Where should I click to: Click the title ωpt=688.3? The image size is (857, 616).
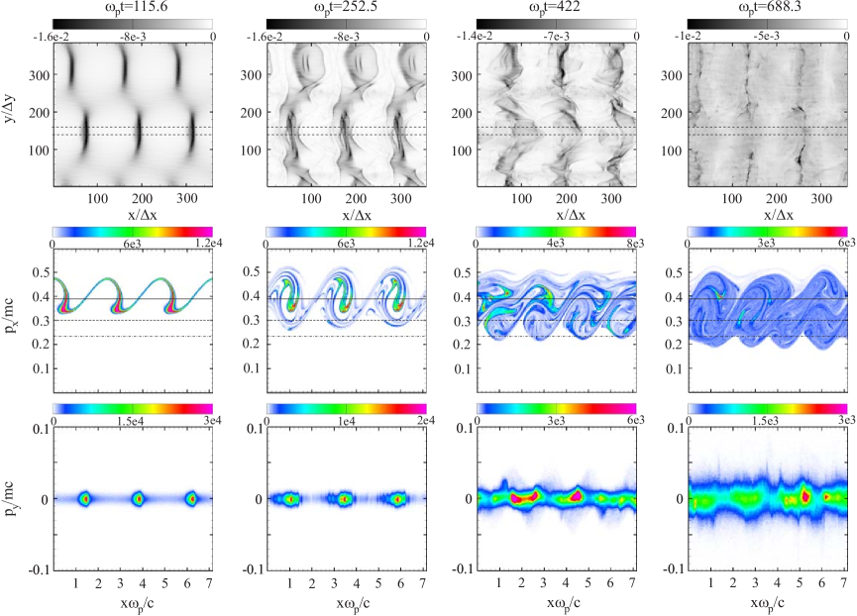(768, 8)
